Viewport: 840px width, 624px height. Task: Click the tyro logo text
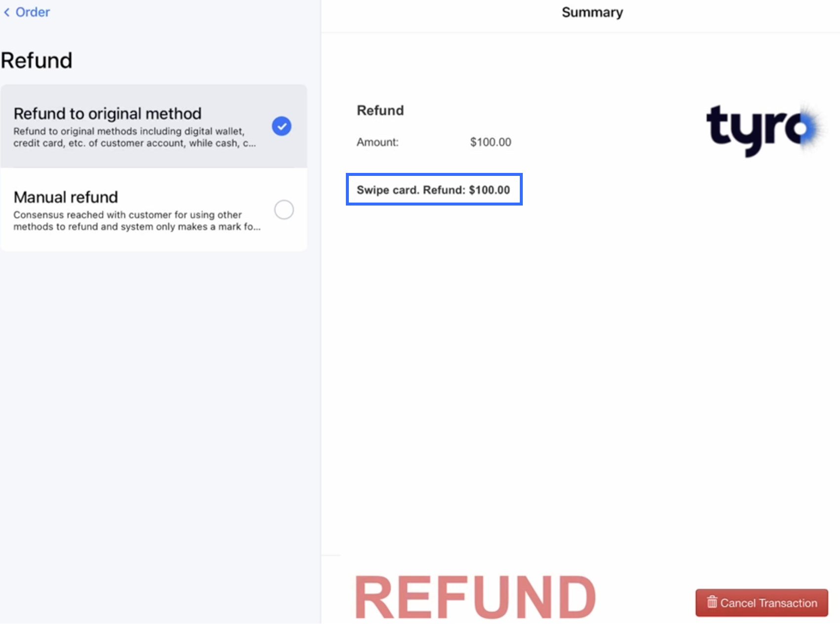tap(751, 129)
